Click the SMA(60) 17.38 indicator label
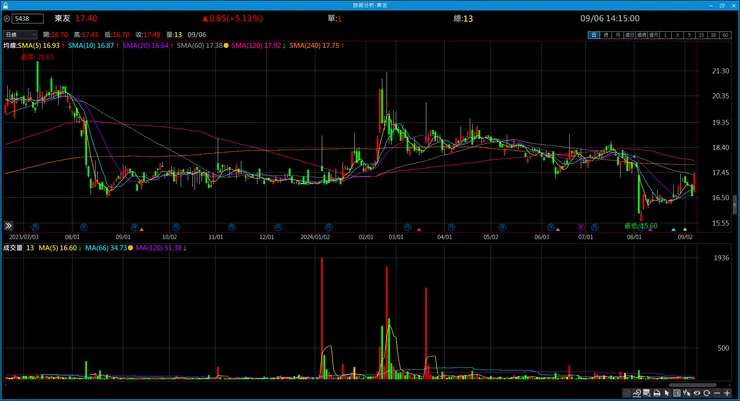 pos(200,46)
